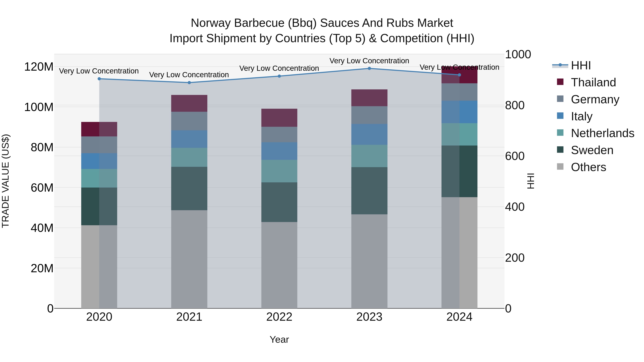644x362 pixels.
Task: Click the 60M y-axis tick label
Action: (42, 188)
